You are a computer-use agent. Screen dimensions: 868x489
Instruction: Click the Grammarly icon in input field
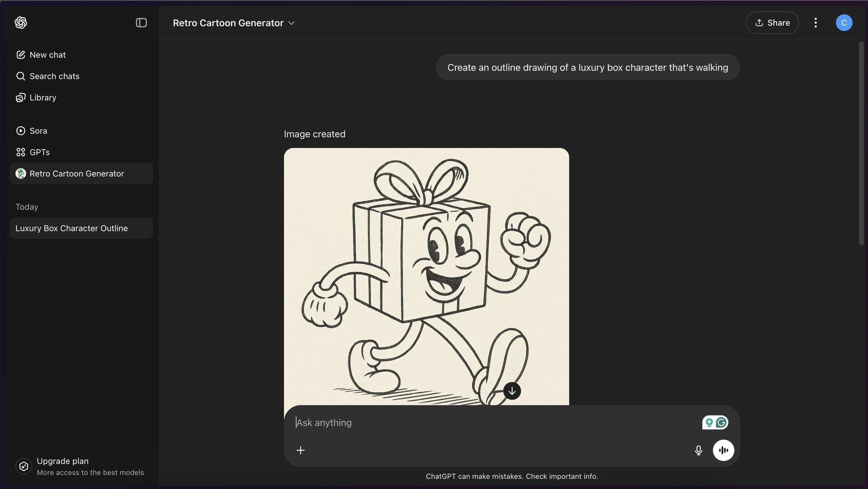[721, 423]
